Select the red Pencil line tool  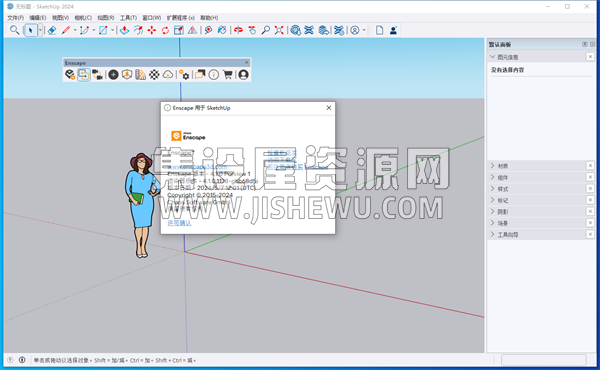pos(66,30)
